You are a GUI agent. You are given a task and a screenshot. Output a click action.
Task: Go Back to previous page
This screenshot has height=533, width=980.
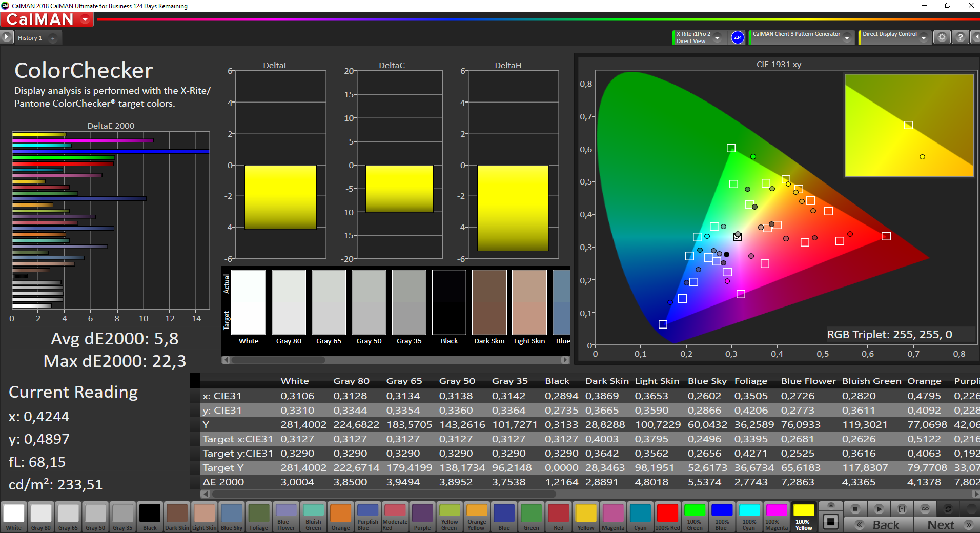pyautogui.click(x=879, y=525)
